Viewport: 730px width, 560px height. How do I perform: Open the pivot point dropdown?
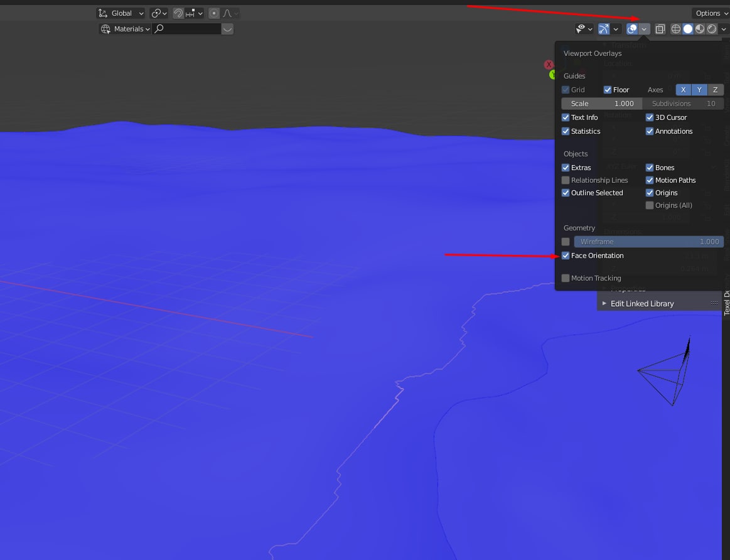tap(159, 14)
